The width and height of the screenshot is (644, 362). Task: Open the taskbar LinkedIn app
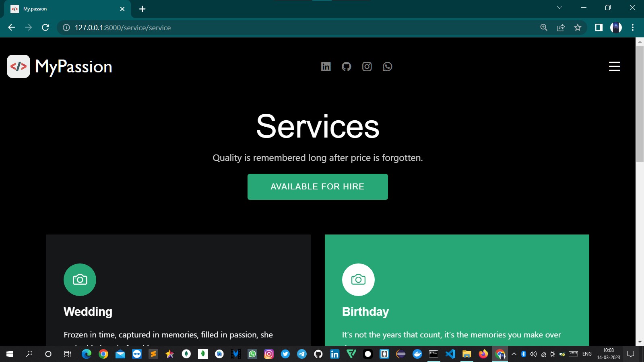pyautogui.click(x=335, y=354)
